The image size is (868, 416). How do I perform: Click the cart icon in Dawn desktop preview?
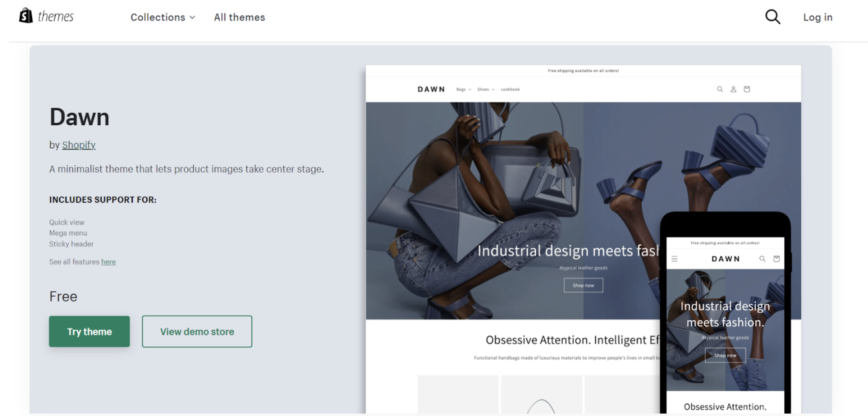[747, 89]
